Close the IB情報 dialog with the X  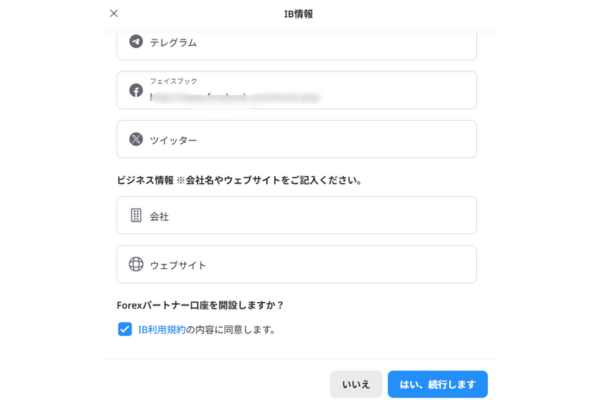(x=114, y=13)
